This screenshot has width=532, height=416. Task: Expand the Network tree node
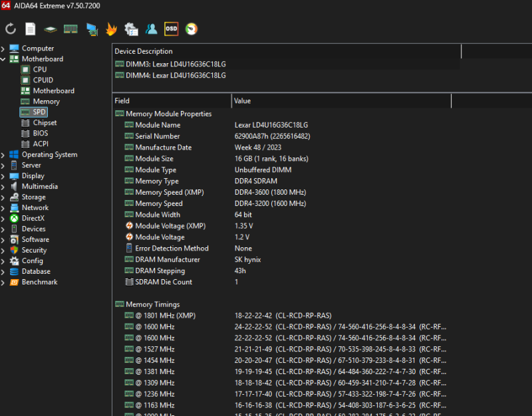(3, 208)
